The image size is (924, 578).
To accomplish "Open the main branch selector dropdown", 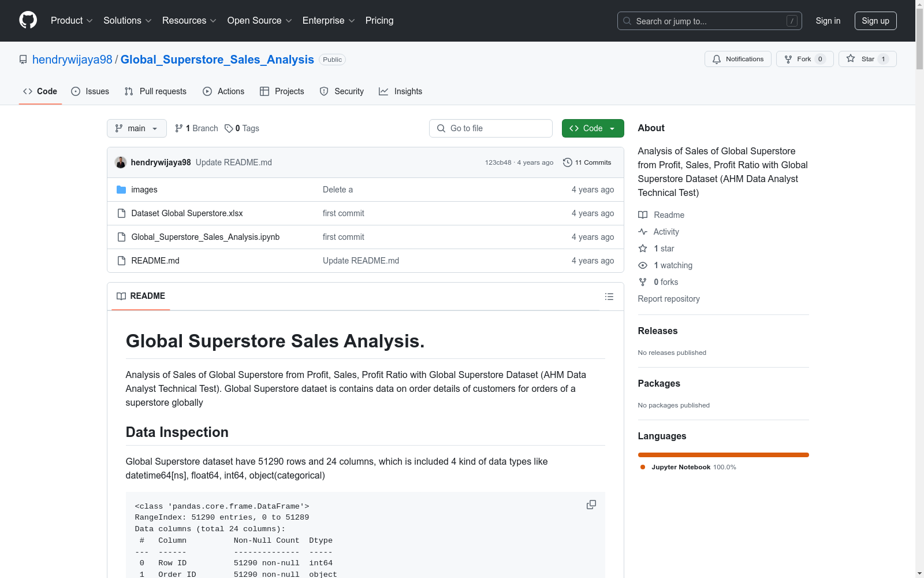I will tap(137, 128).
